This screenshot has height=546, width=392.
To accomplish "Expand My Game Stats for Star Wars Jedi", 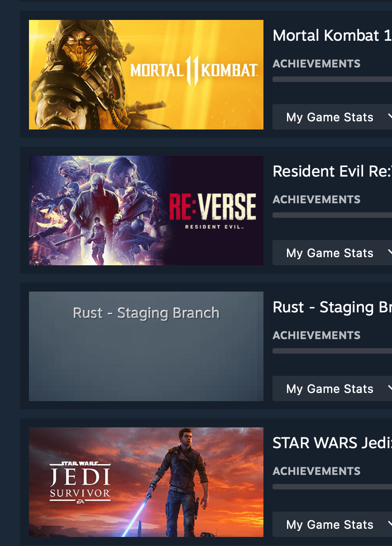I will click(x=332, y=524).
